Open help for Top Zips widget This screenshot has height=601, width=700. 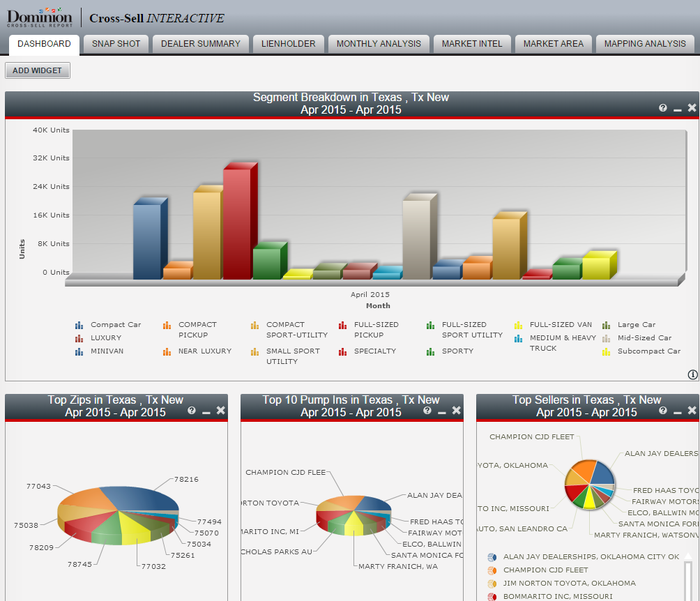tap(192, 411)
